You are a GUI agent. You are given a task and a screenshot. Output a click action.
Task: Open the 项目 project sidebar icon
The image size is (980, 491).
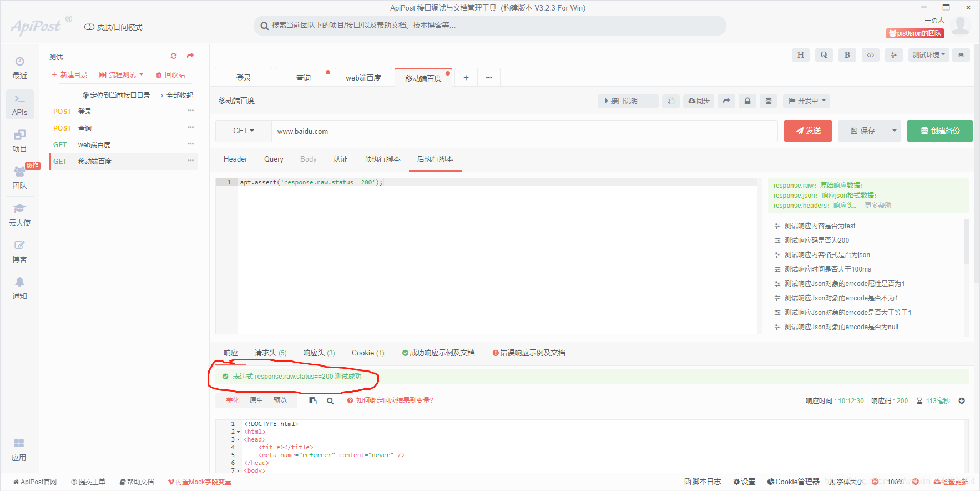coord(19,141)
